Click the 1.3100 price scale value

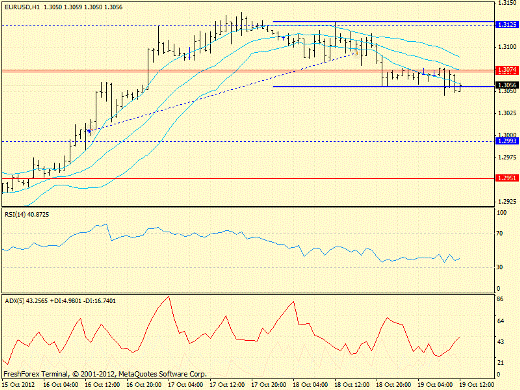[x=507, y=47]
